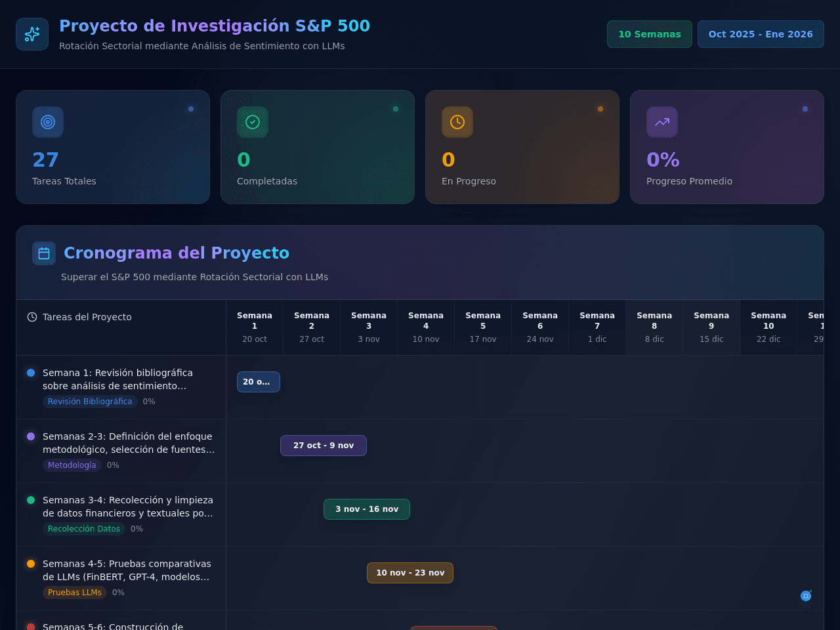Viewport: 840px width, 630px height.
Task: Click the Semana 6 24 nov column header
Action: pos(540,327)
